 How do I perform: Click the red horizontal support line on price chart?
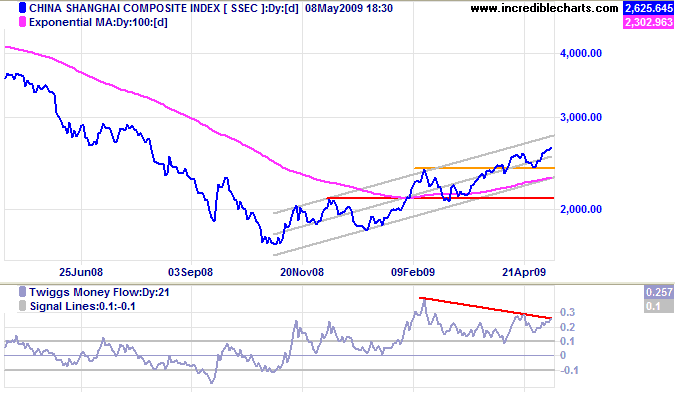(x=441, y=198)
